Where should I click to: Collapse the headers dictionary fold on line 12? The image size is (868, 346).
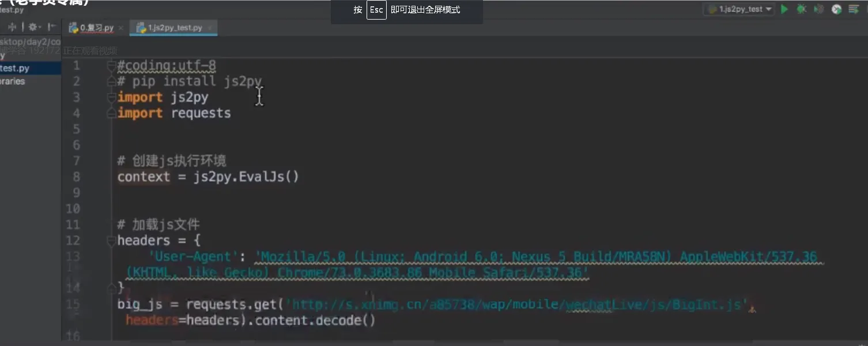[112, 241]
